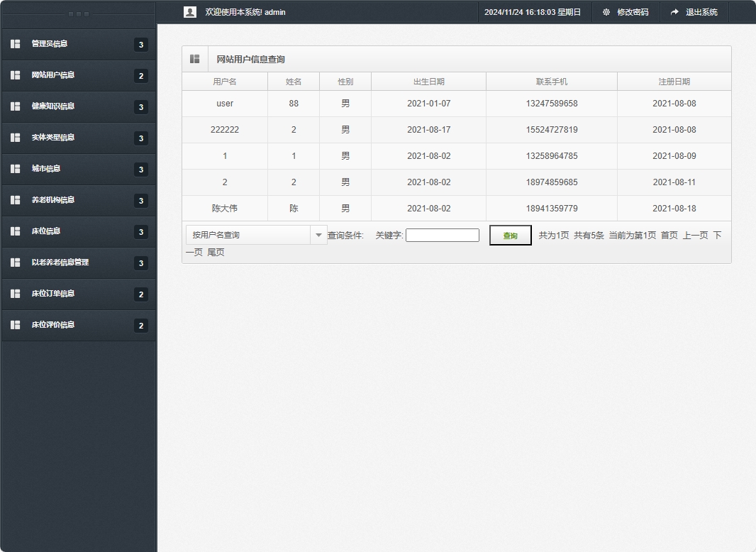
Task: Go to 首页 in pagination
Action: 669,236
